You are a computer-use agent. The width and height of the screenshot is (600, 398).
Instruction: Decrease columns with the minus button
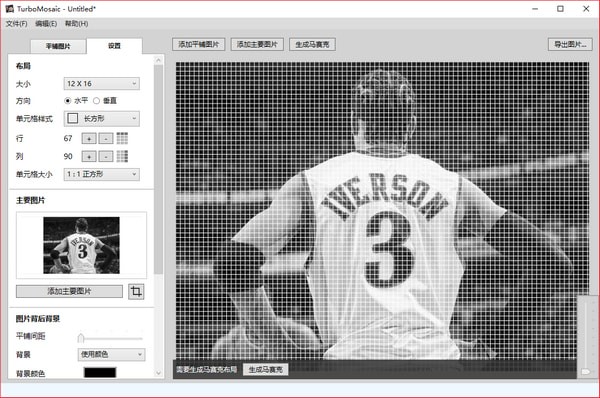[106, 156]
